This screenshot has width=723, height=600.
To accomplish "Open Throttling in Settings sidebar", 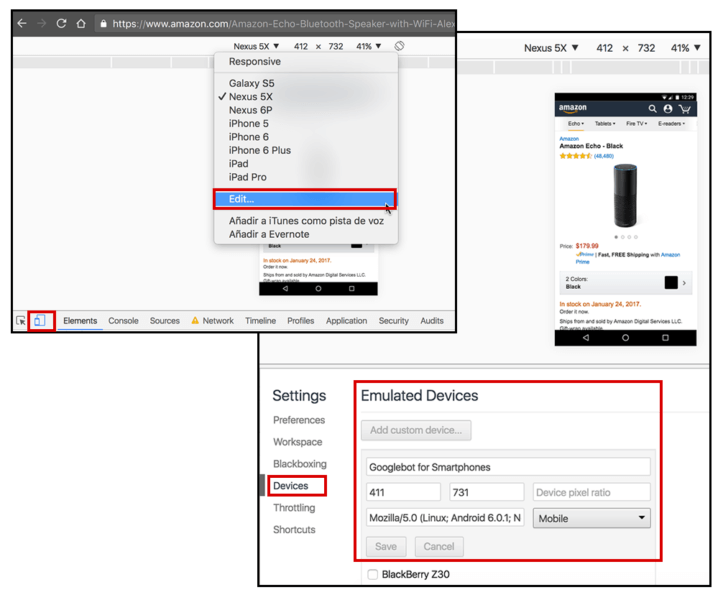I will click(294, 507).
